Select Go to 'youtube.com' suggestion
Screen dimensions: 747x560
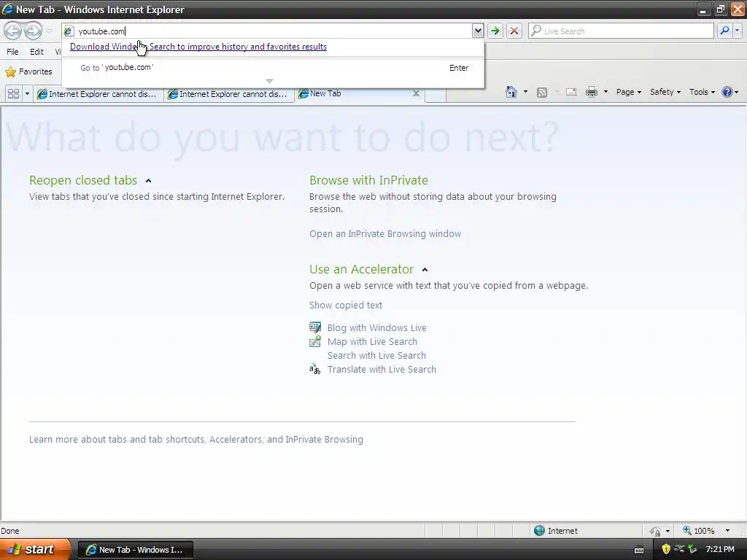(x=274, y=68)
